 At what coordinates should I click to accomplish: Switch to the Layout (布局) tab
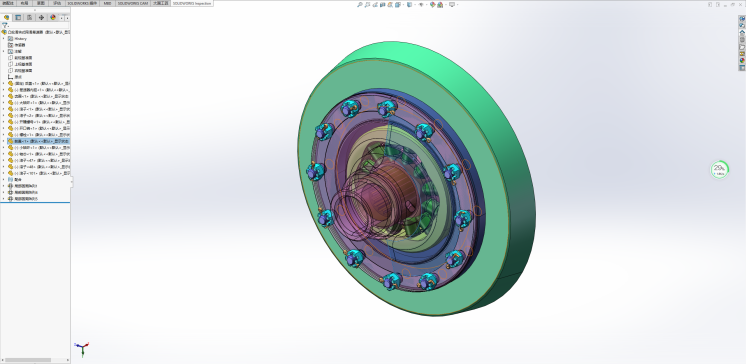[x=24, y=3]
